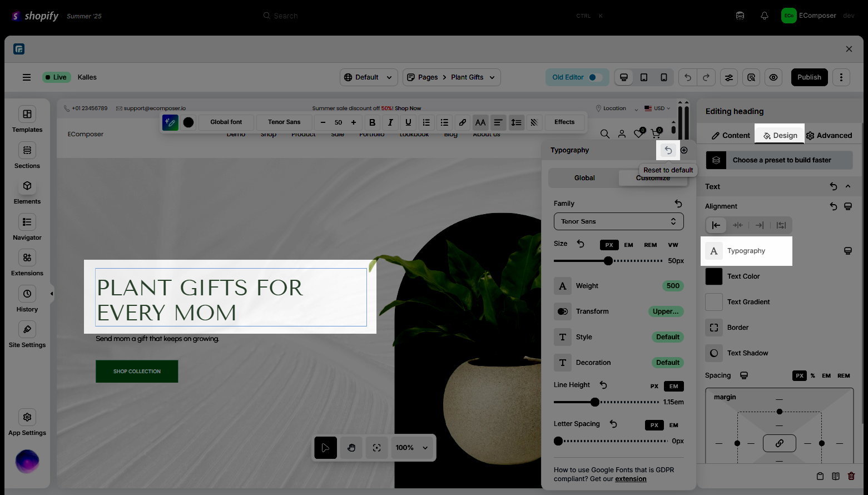Click Global font button in toolbar
Viewport: 868px width, 495px height.
(x=226, y=122)
